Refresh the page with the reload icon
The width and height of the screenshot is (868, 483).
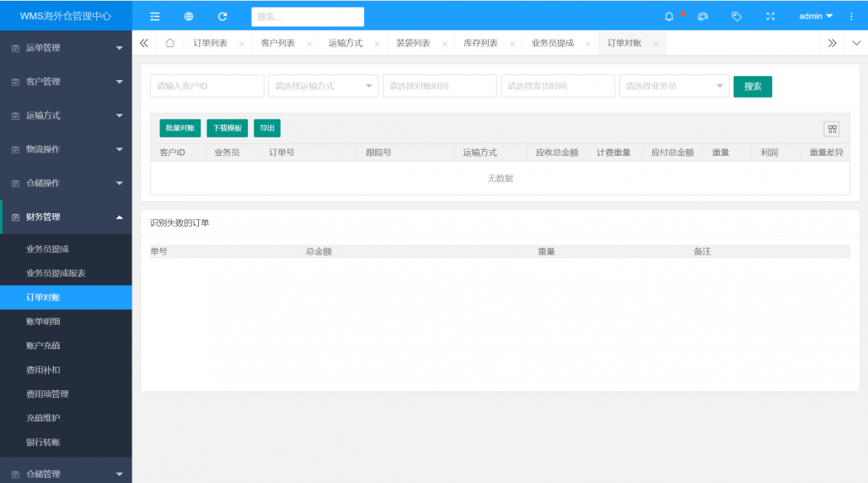[x=222, y=17]
